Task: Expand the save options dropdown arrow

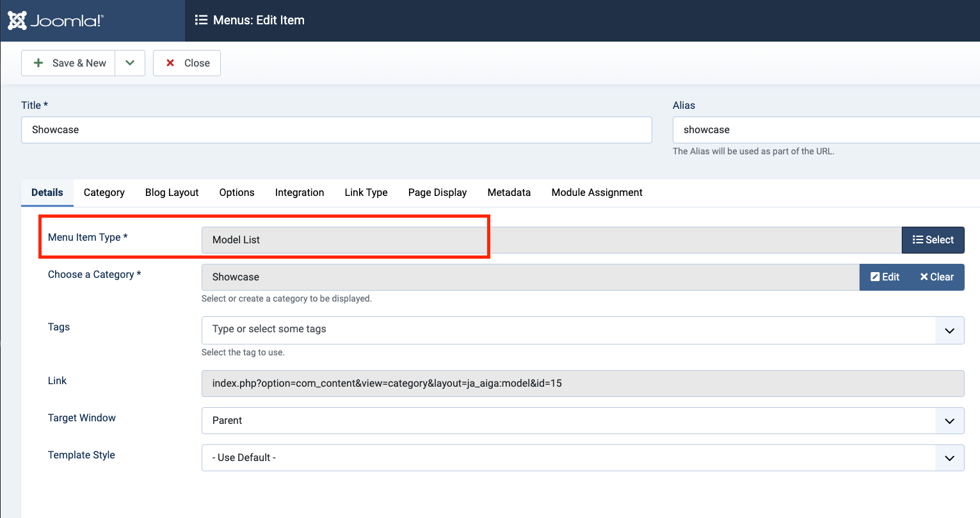Action: pos(130,63)
